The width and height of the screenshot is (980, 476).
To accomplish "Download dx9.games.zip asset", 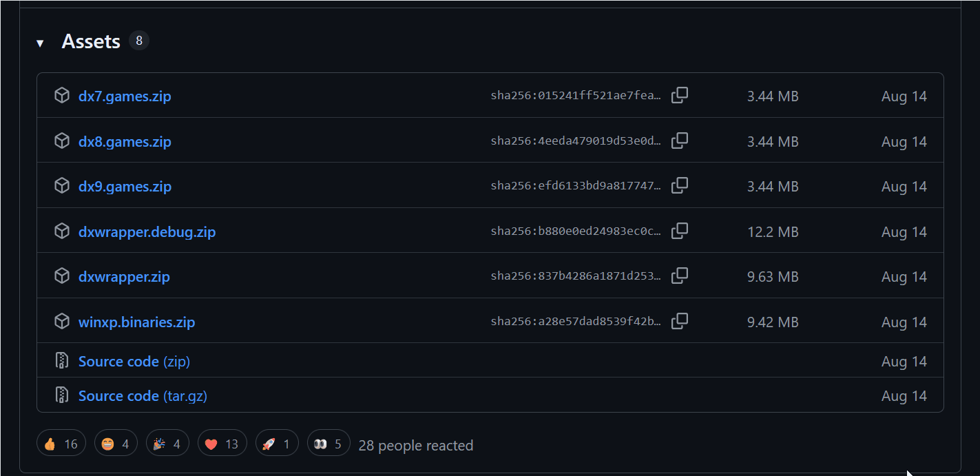I will [125, 187].
